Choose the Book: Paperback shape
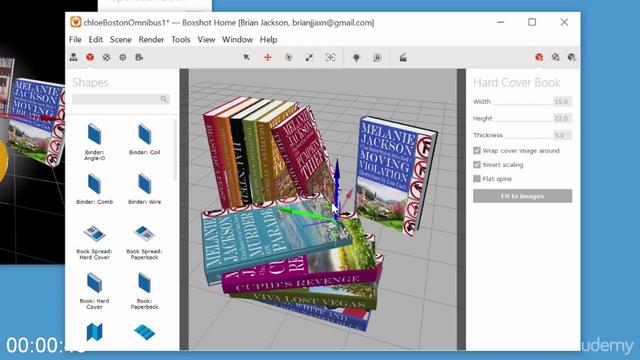 tap(144, 291)
